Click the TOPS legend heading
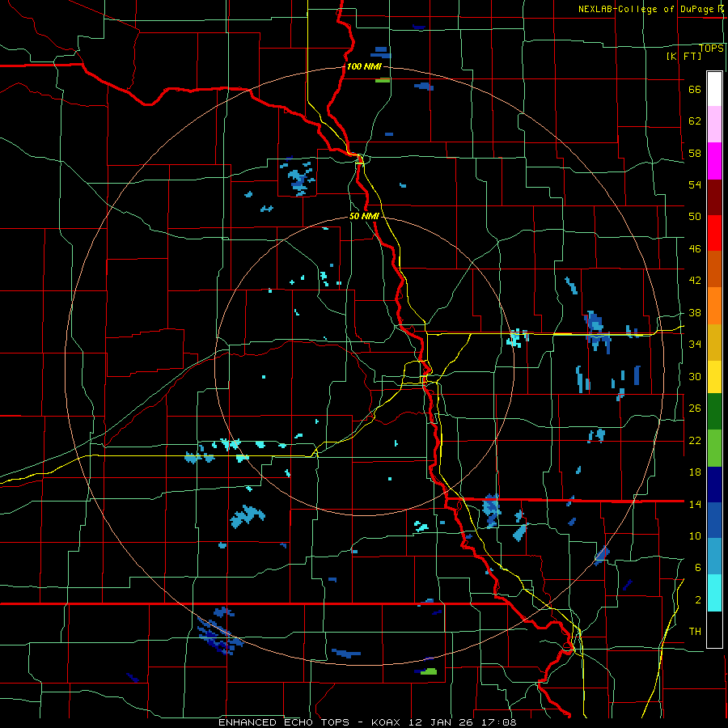Viewport: 728px width, 728px height. click(711, 49)
